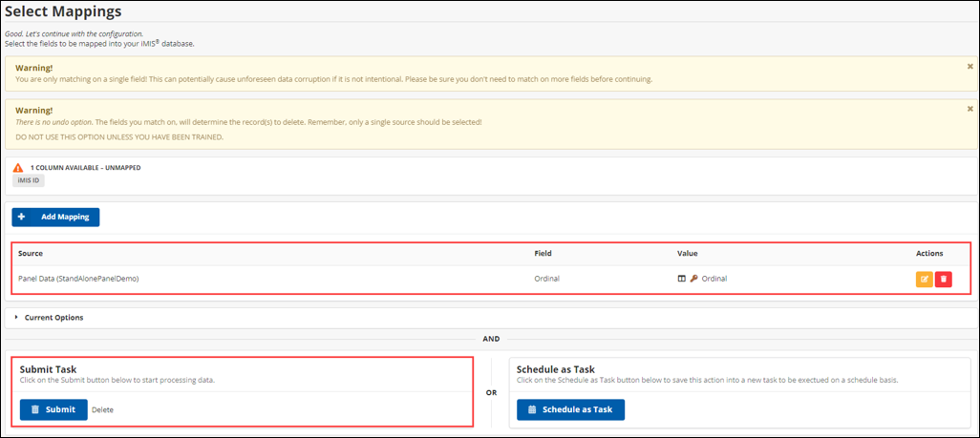
Task: Click the orange warning triangle icon
Action: [17, 168]
